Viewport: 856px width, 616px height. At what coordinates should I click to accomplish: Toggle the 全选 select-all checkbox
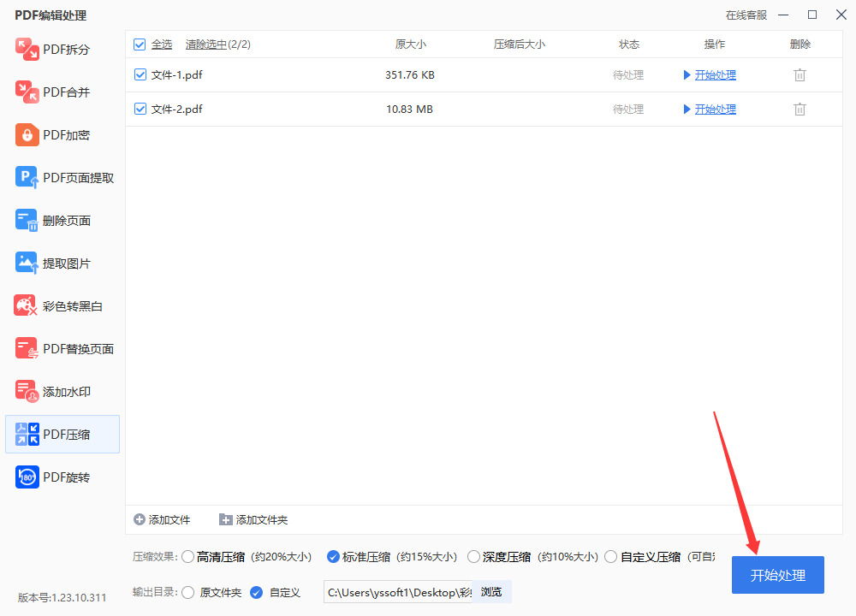coord(140,44)
